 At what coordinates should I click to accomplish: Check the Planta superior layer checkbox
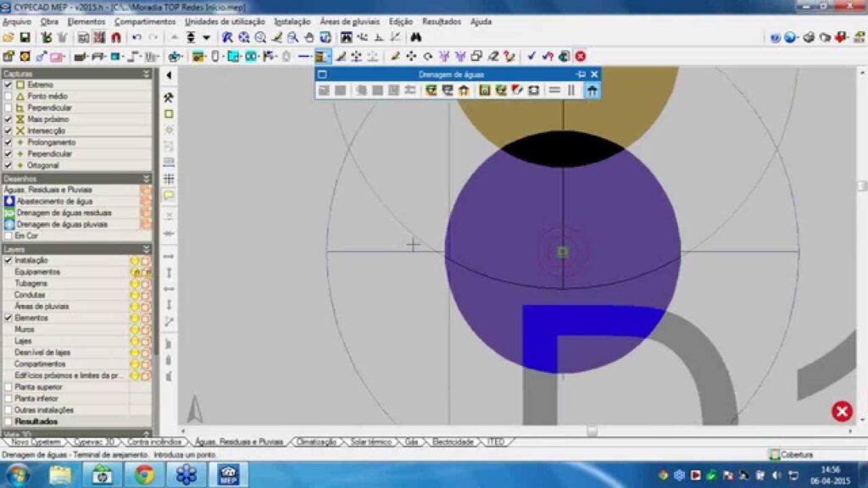(8, 386)
